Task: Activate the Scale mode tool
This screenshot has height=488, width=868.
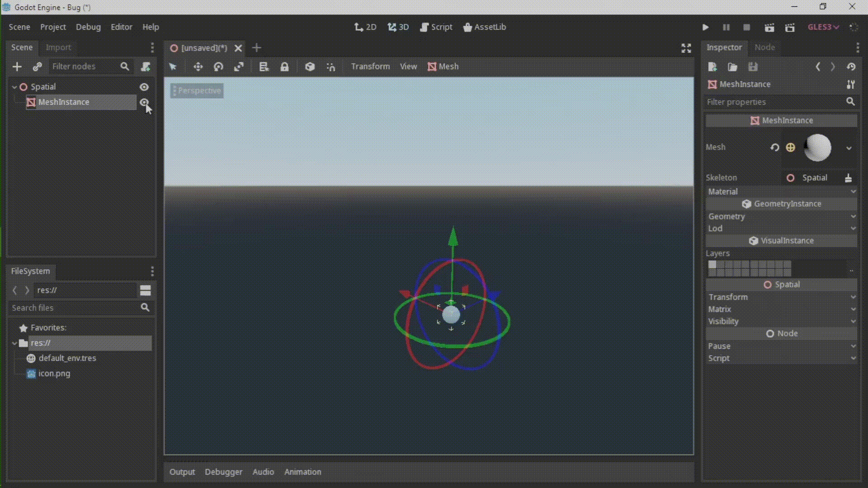Action: point(239,66)
